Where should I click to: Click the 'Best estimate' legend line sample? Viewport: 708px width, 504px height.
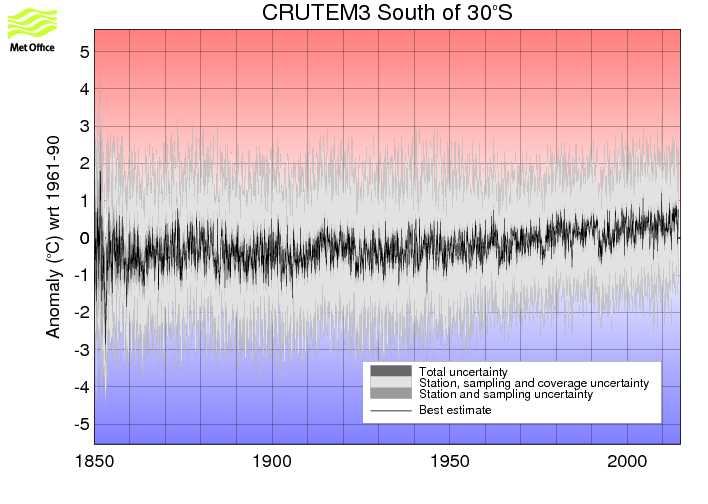click(391, 411)
